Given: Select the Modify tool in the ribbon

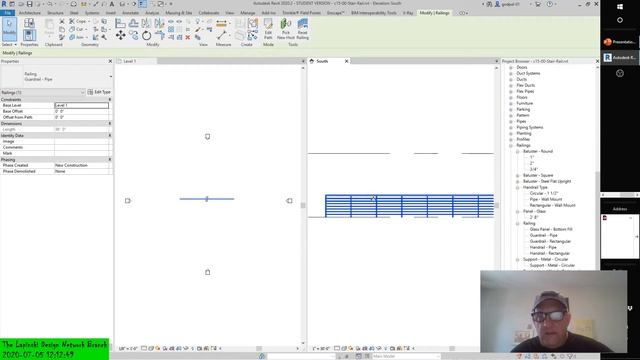Looking at the screenshot, I should pyautogui.click(x=9, y=29).
